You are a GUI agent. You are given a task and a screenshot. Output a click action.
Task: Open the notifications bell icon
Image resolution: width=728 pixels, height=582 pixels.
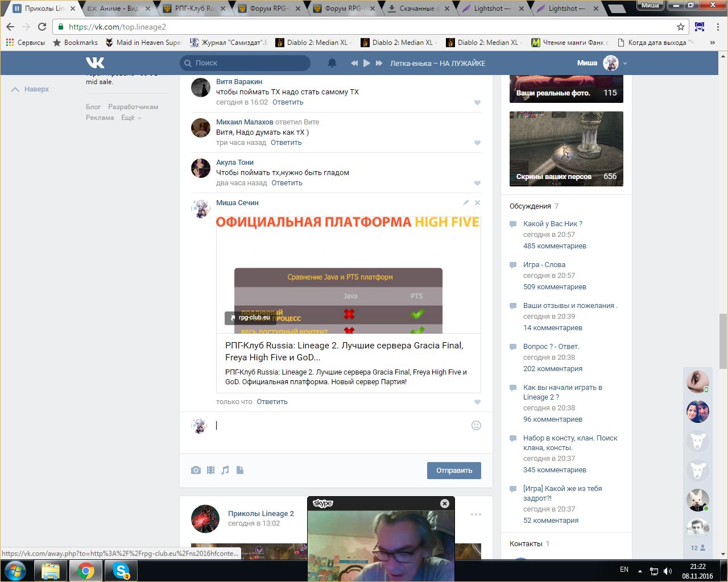[332, 63]
